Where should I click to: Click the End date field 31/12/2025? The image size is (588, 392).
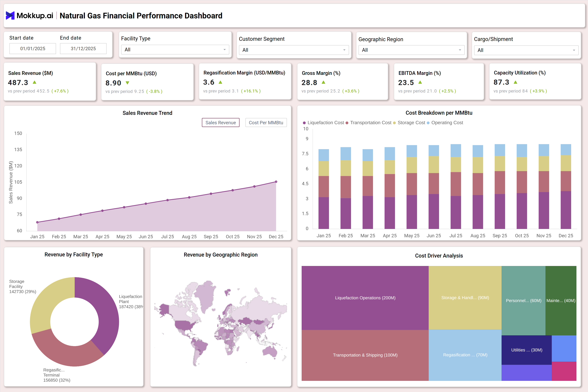83,48
